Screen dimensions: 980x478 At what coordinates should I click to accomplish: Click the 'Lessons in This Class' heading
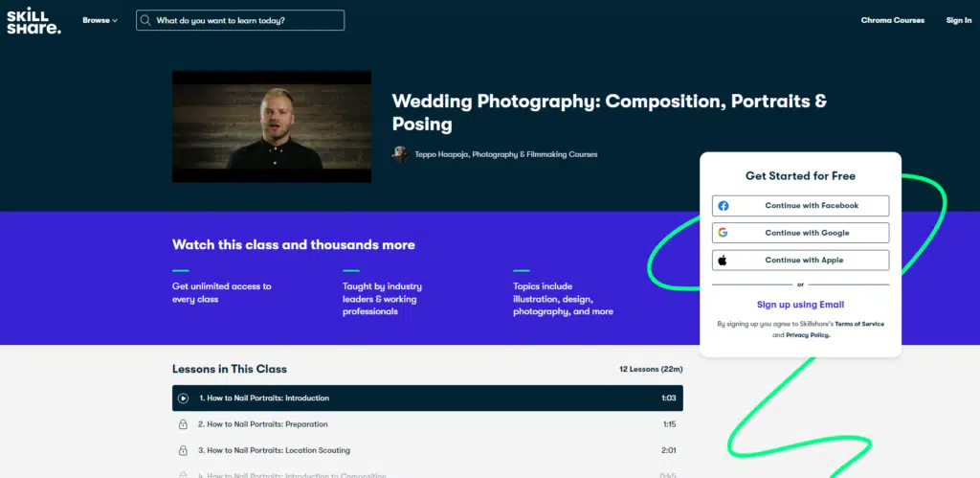pos(230,369)
